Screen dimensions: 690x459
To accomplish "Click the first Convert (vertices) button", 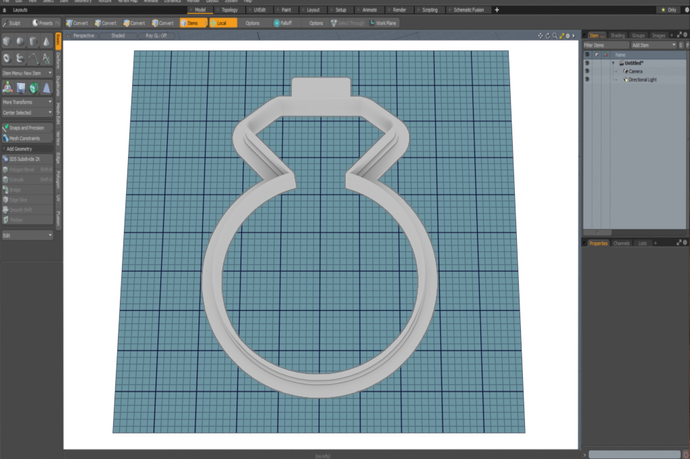I will [77, 23].
